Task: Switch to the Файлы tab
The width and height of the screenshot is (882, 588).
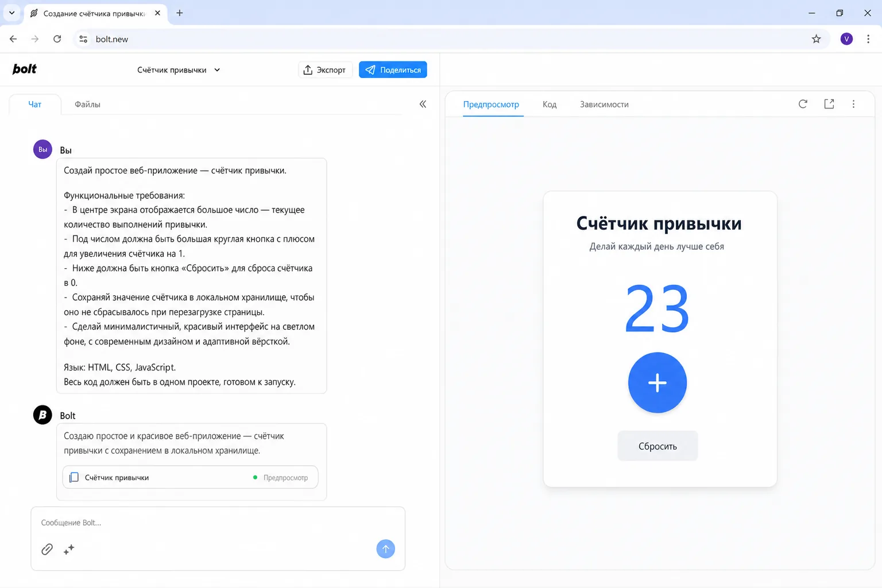Action: [x=87, y=105]
